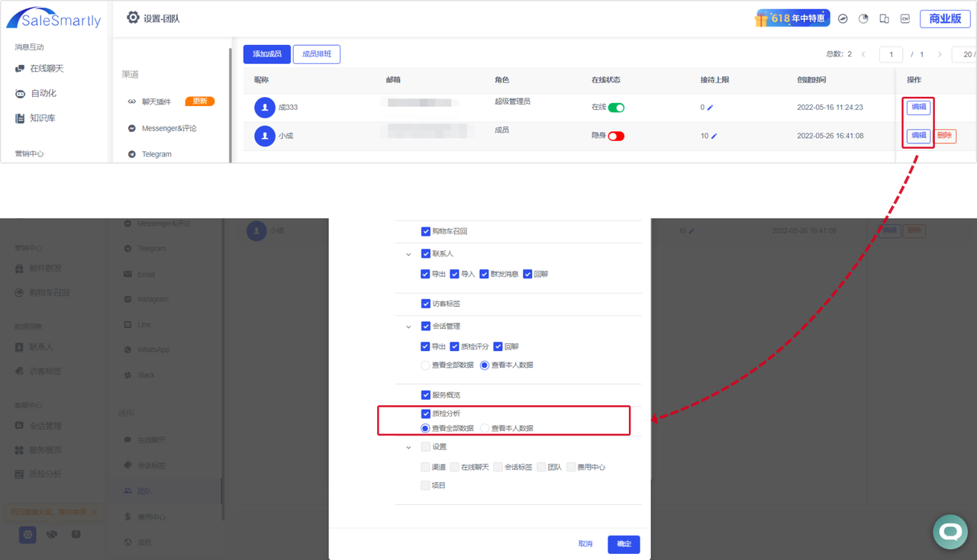Screen dimensions: 977x560
Task: Click the language switch icon in header
Action: coord(905,19)
